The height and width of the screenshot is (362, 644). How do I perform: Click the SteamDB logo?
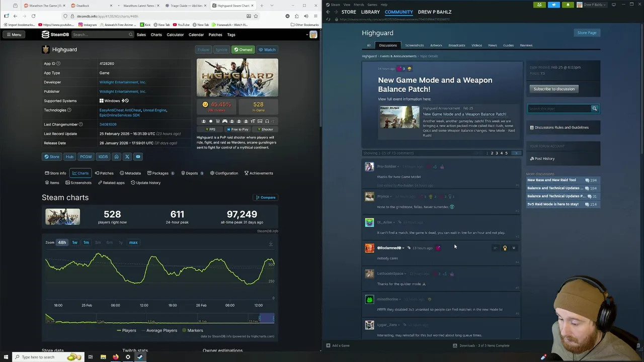click(x=55, y=35)
